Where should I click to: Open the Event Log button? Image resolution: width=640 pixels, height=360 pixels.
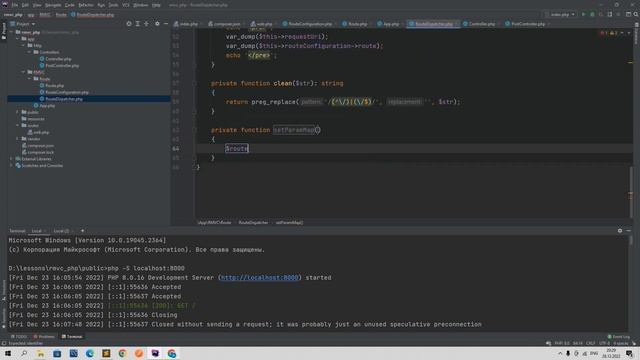pyautogui.click(x=619, y=337)
